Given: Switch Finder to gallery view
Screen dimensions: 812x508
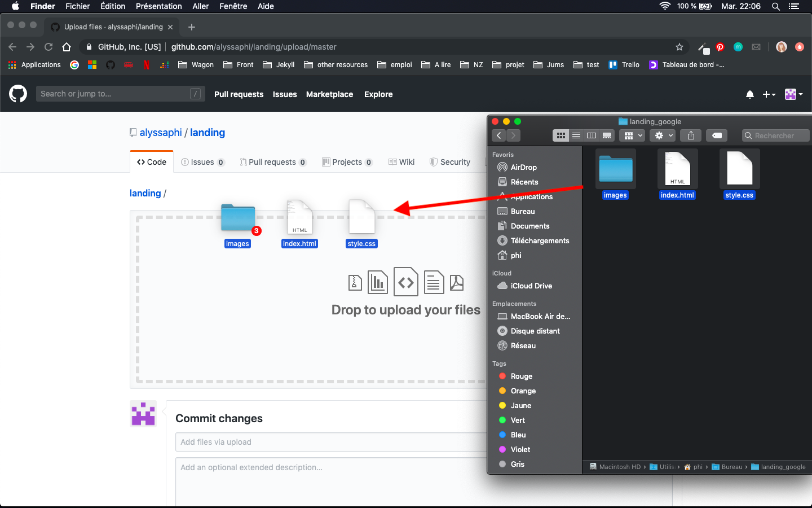Looking at the screenshot, I should pos(607,135).
